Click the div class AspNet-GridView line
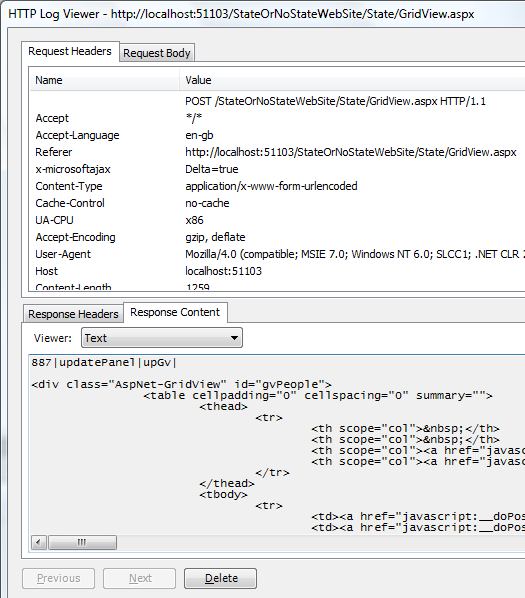 [181, 384]
